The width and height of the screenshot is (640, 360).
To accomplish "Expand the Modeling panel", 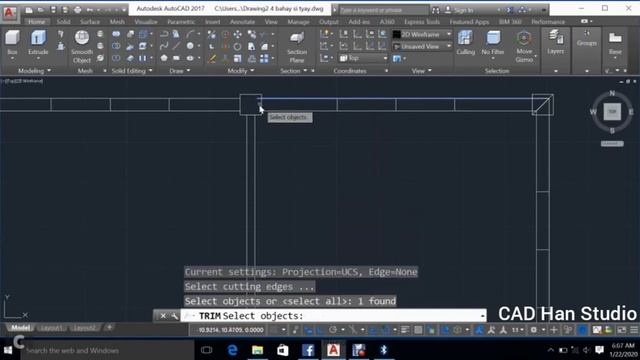I will 34,71.
